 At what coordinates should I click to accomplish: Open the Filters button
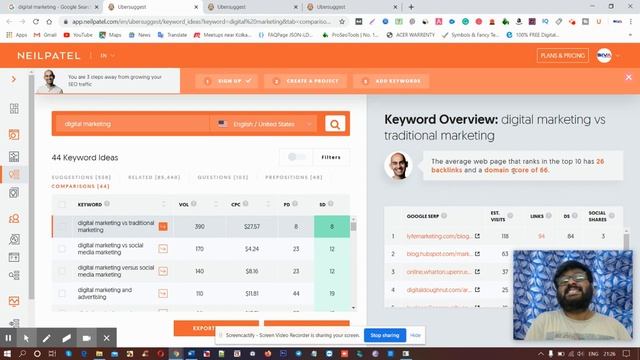(331, 157)
